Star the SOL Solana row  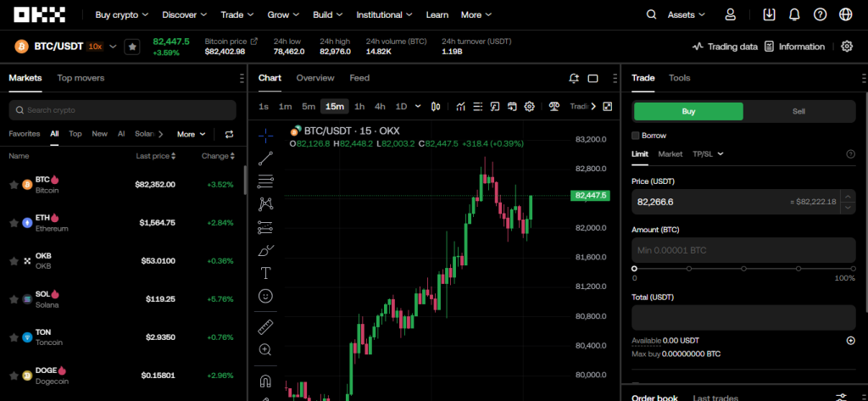[x=14, y=299]
